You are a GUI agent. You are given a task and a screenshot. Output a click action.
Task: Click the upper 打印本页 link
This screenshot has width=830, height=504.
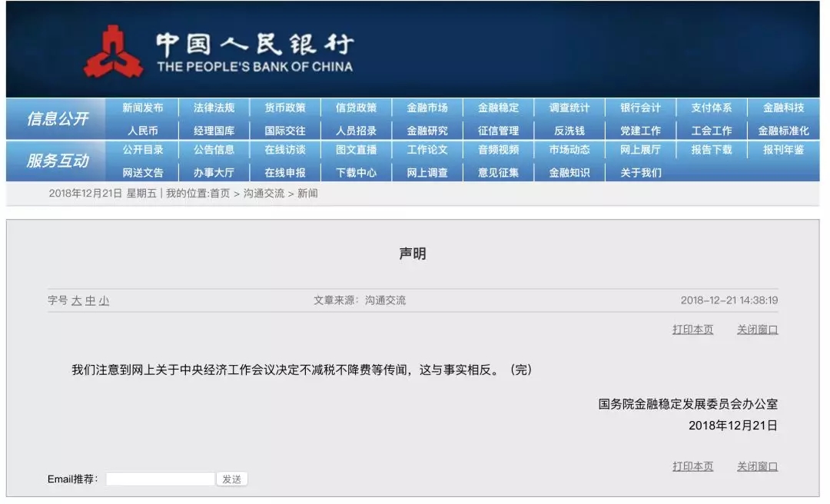pyautogui.click(x=692, y=330)
